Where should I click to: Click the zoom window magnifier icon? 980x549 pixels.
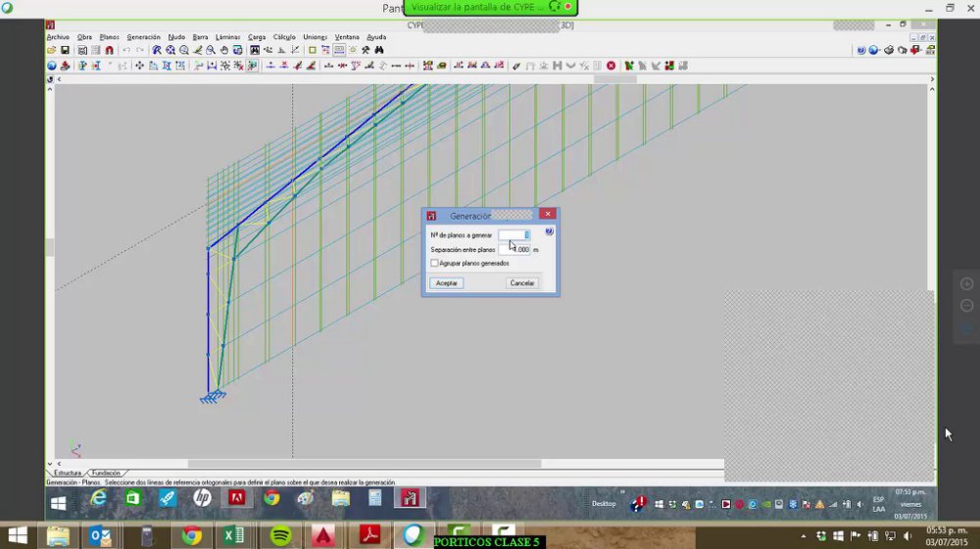pos(210,50)
